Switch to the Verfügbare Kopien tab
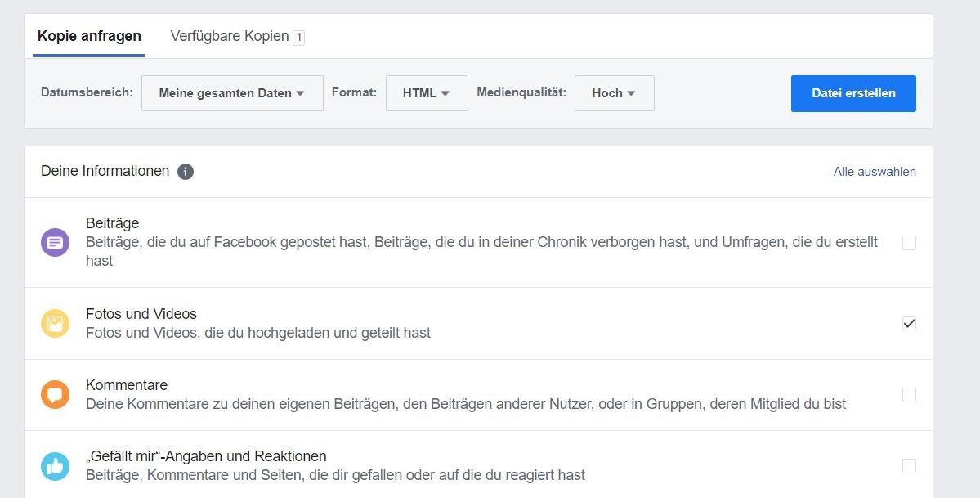Viewport: 980px width, 498px height. 230,36
